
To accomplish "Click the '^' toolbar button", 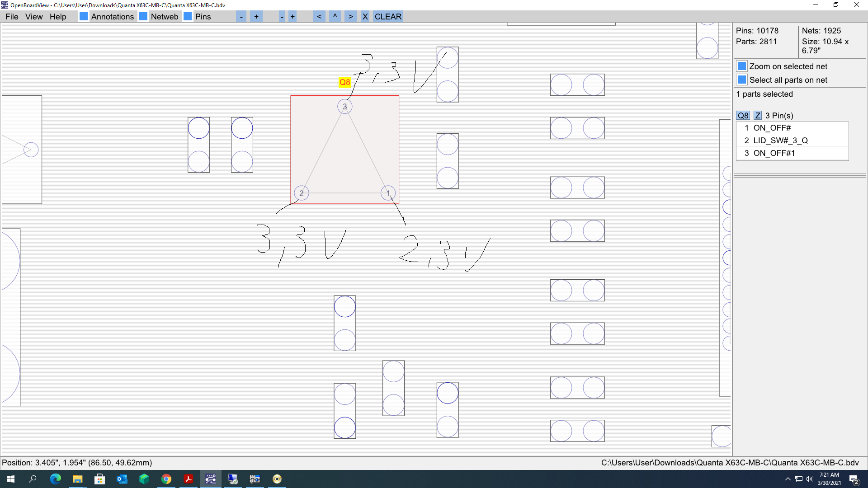I will 335,17.
